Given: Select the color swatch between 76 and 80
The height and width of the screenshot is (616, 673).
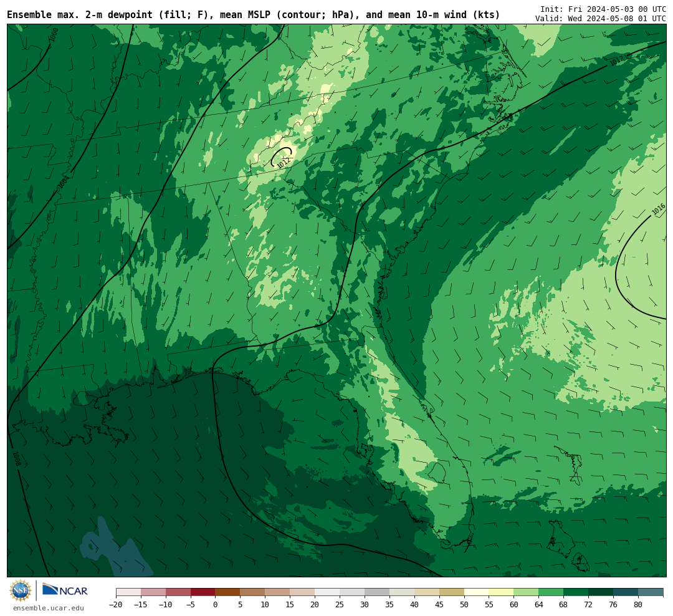Looking at the screenshot, I should click(626, 592).
